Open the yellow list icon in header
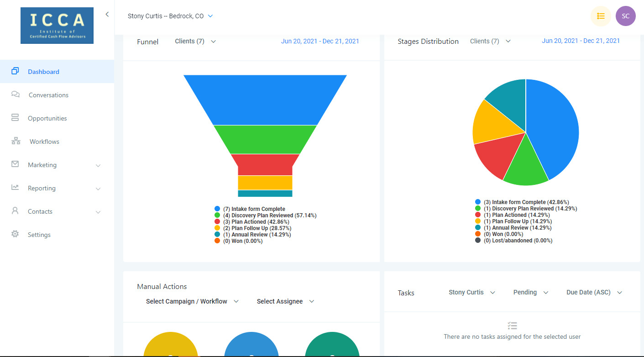The height and width of the screenshot is (357, 644). (601, 16)
